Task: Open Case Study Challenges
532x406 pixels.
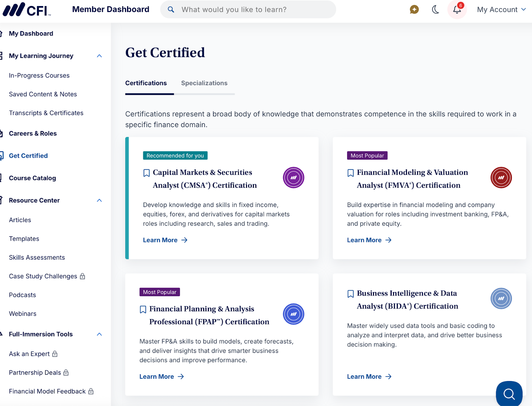Action: tap(43, 276)
